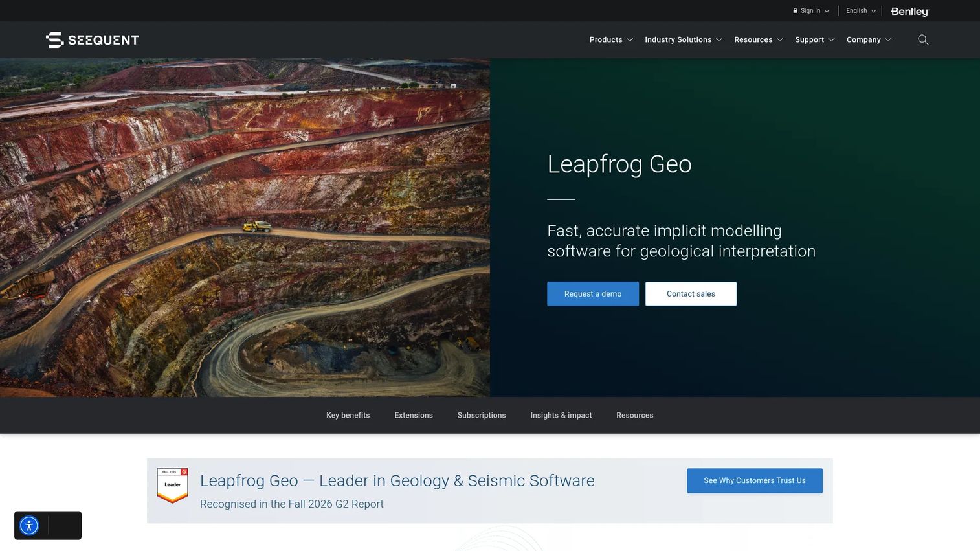
Task: Click the Request a demo button
Action: (x=593, y=294)
